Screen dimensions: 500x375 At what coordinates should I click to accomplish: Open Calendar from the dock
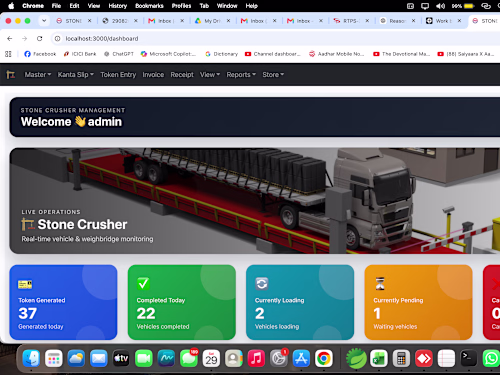tap(211, 359)
